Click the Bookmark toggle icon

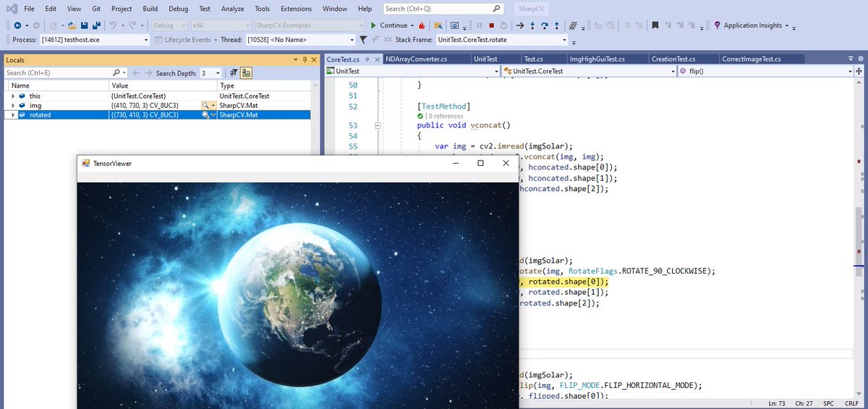point(655,25)
